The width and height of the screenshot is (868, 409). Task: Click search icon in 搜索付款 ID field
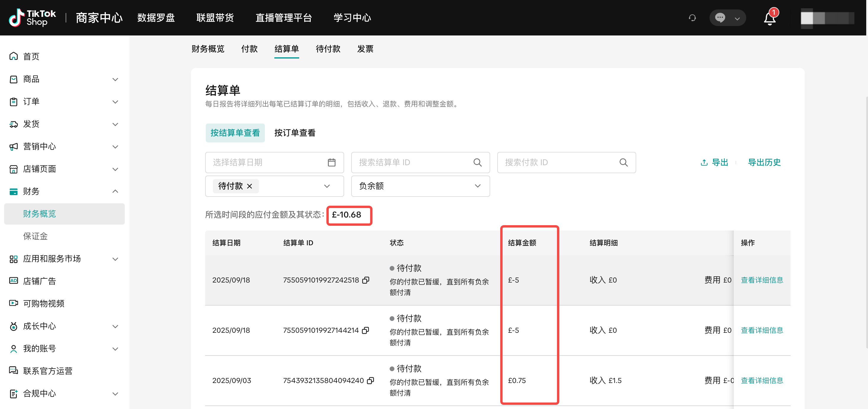[x=623, y=162]
